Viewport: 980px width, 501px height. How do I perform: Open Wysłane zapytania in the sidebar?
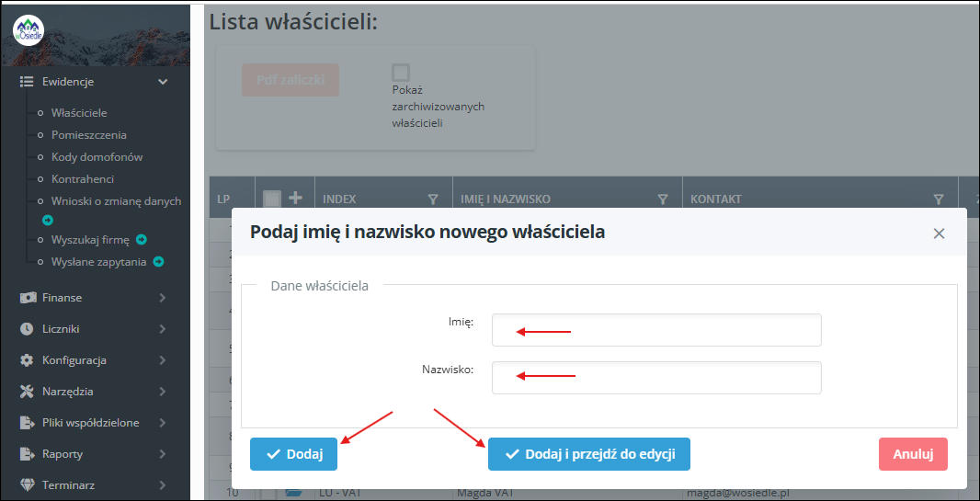98,262
